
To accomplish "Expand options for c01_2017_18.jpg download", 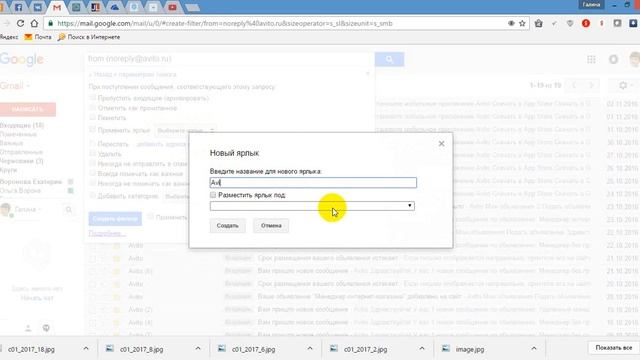I will click(86, 349).
